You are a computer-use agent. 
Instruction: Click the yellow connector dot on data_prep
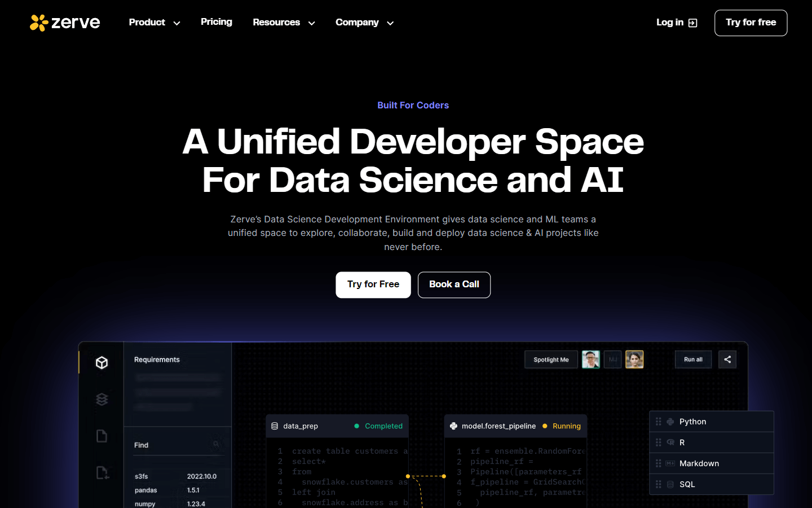point(408,476)
